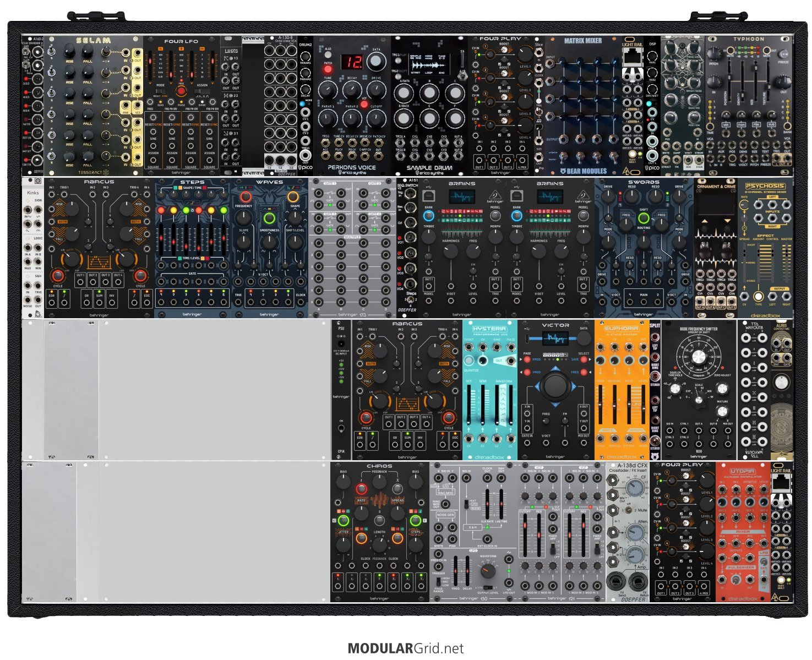Select the Matrix Mixer module
Viewport: 812px width, 660px height.
583,106
